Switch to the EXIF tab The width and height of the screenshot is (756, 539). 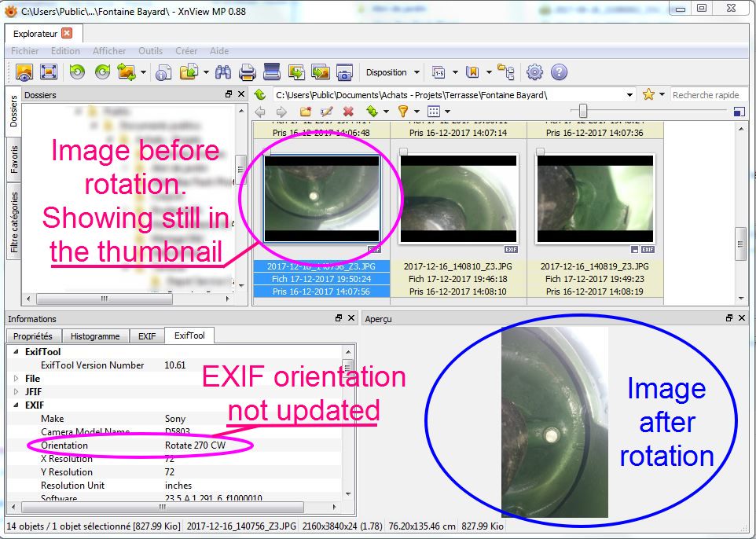(147, 336)
